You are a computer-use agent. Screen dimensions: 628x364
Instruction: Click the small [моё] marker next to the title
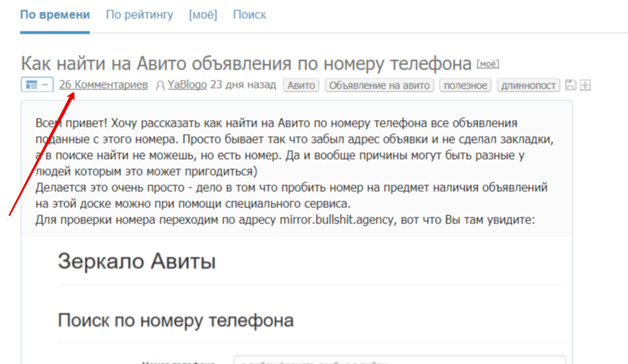click(x=487, y=64)
